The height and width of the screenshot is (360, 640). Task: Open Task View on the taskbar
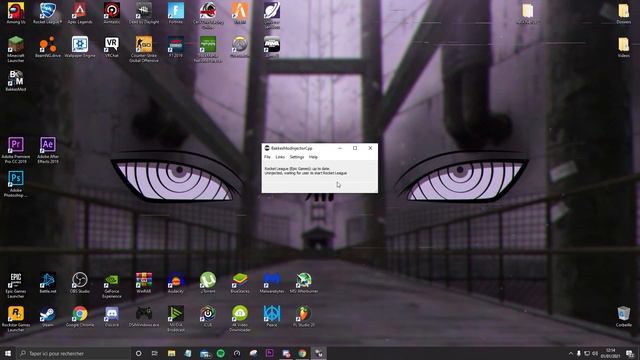155,353
